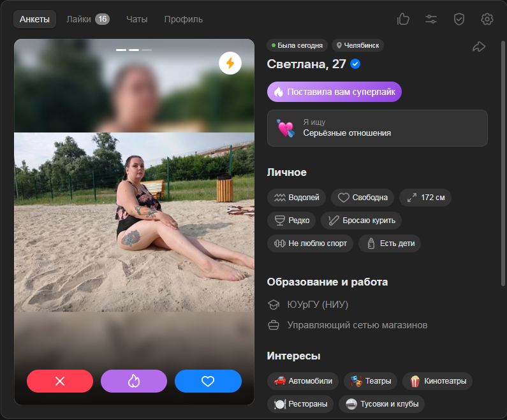Click the share arrow icon

pos(478,47)
